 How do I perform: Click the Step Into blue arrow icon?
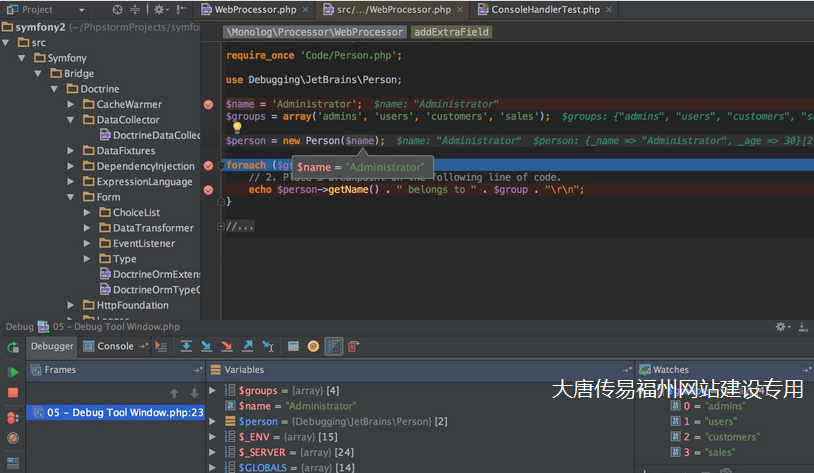(x=206, y=346)
